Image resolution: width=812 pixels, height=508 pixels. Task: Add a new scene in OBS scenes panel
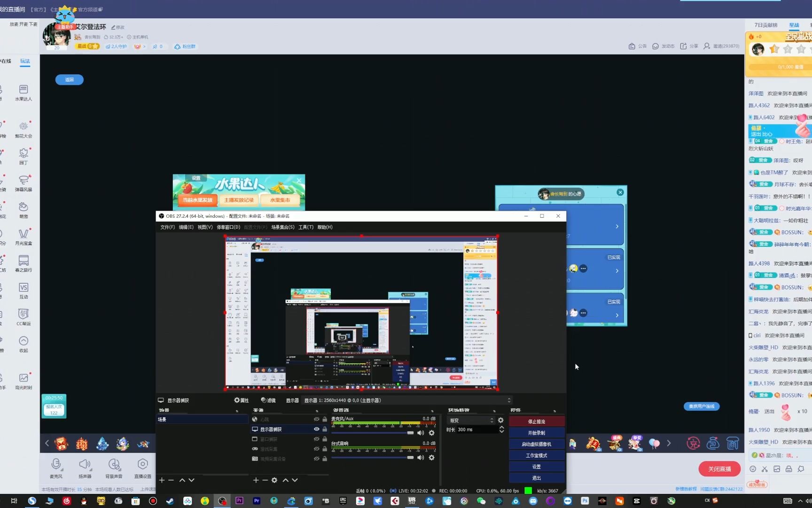[162, 480]
